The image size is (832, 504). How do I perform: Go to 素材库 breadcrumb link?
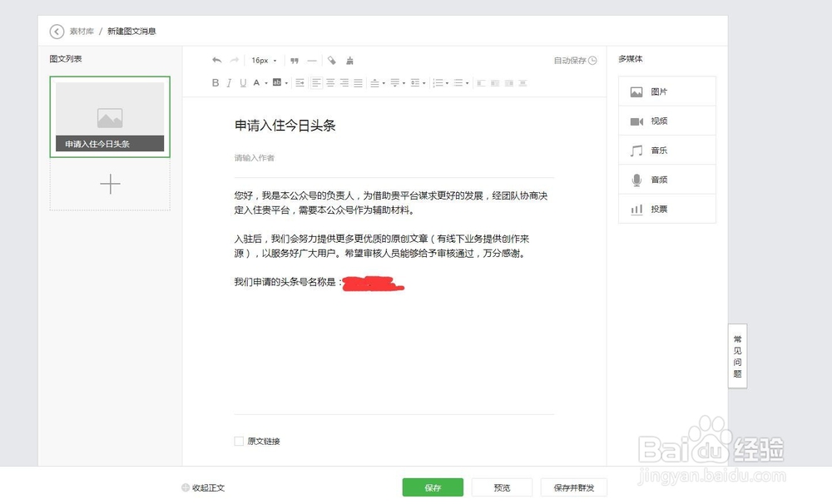82,32
